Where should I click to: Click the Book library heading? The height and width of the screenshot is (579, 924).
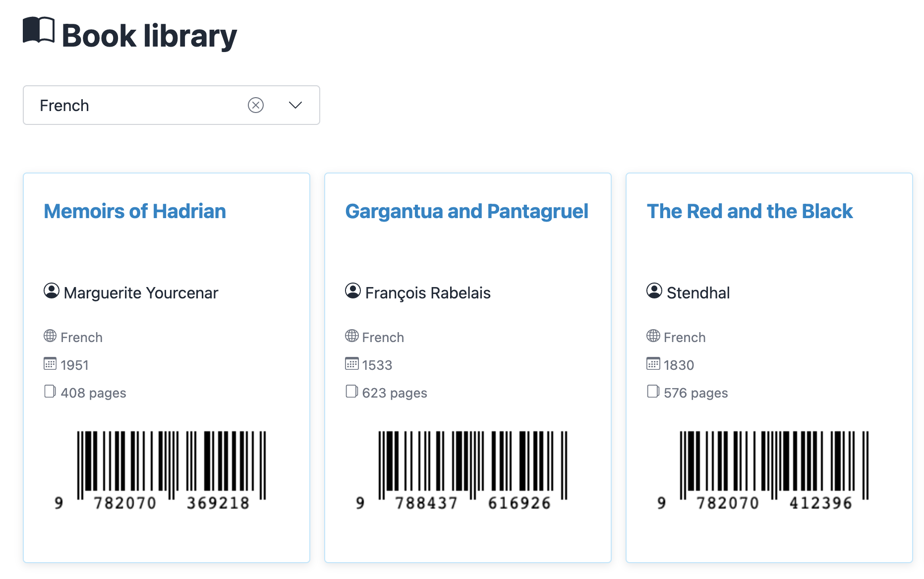[149, 36]
